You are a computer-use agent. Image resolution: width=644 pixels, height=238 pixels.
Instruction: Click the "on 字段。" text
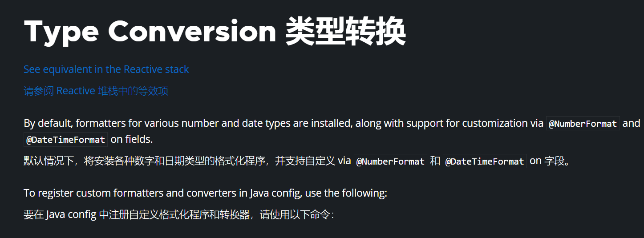550,161
